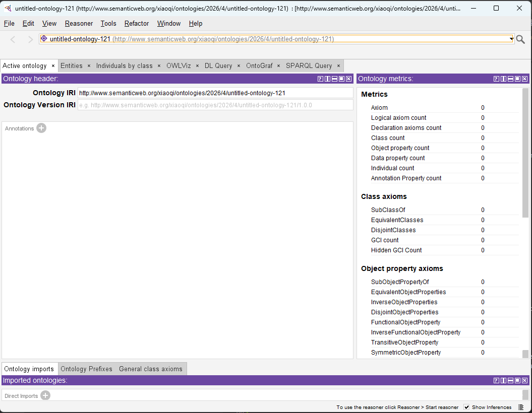This screenshot has width=532, height=413.
Task: Click the Protégé app icon in title bar
Action: click(8, 8)
